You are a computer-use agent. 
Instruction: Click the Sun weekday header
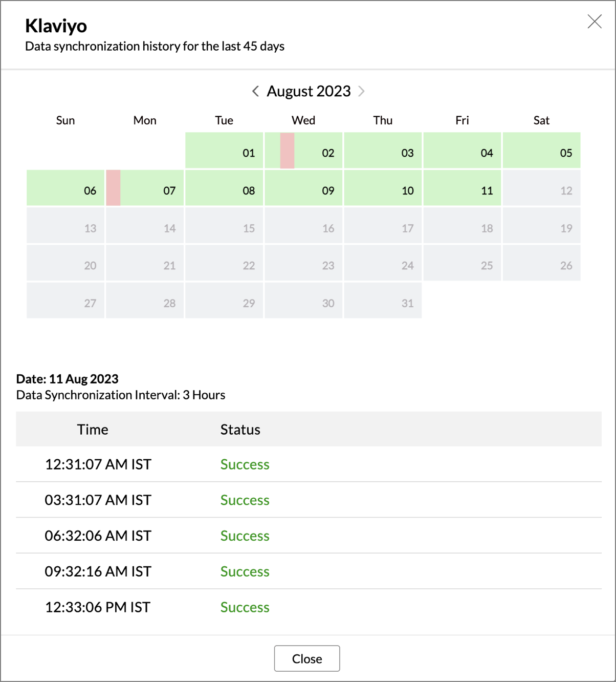pos(65,120)
